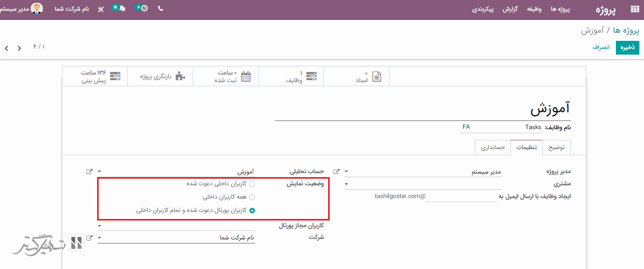The height and width of the screenshot is (269, 644).
Task: Select کاربران پورتال دعوت شده radio option
Action: (252, 210)
